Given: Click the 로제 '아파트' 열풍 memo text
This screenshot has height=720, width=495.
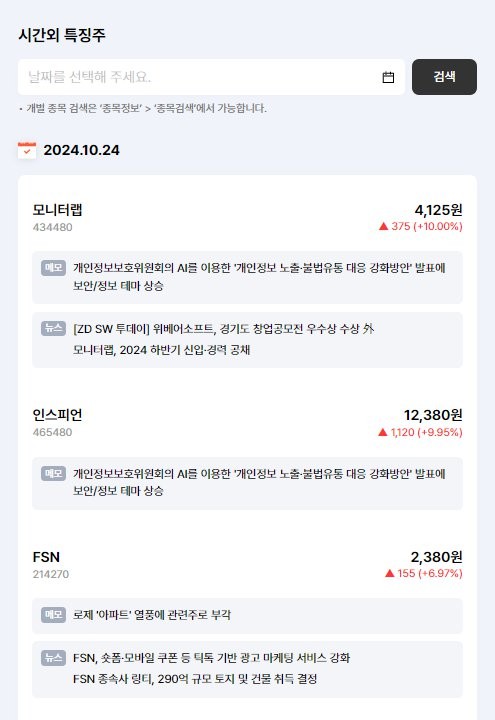Looking at the screenshot, I should (x=152, y=615).
